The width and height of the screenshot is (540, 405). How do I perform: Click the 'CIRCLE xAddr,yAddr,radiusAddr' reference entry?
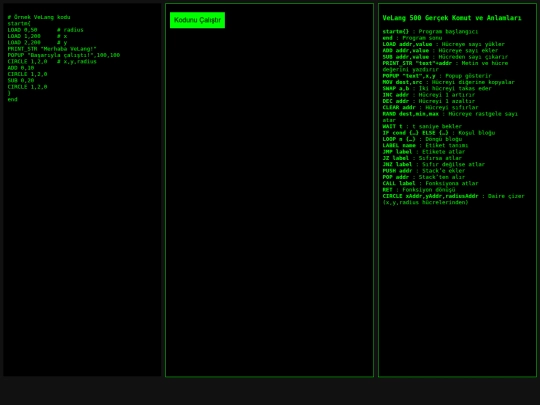[x=454, y=199]
